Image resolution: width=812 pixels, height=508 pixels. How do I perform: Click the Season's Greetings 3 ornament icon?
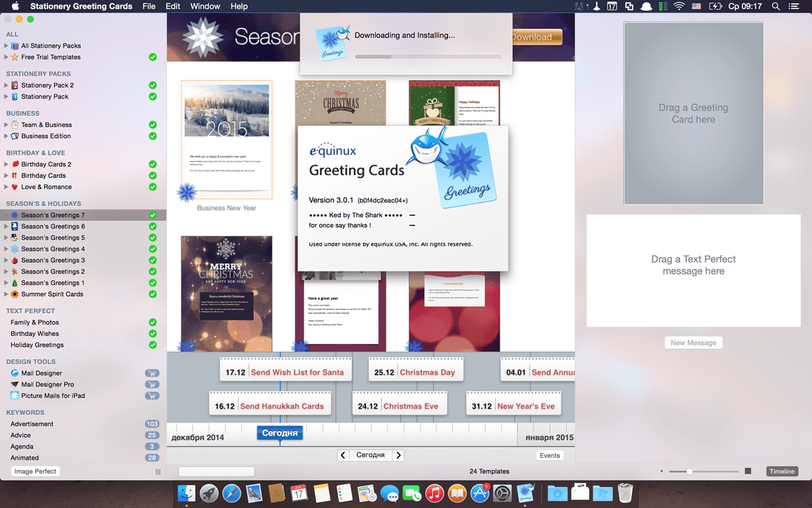point(15,260)
